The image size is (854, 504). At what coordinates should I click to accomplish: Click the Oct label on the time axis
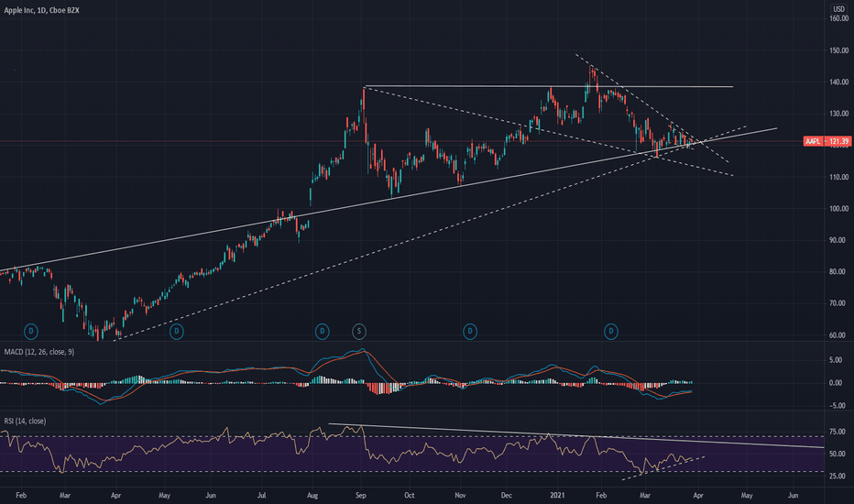(409, 495)
